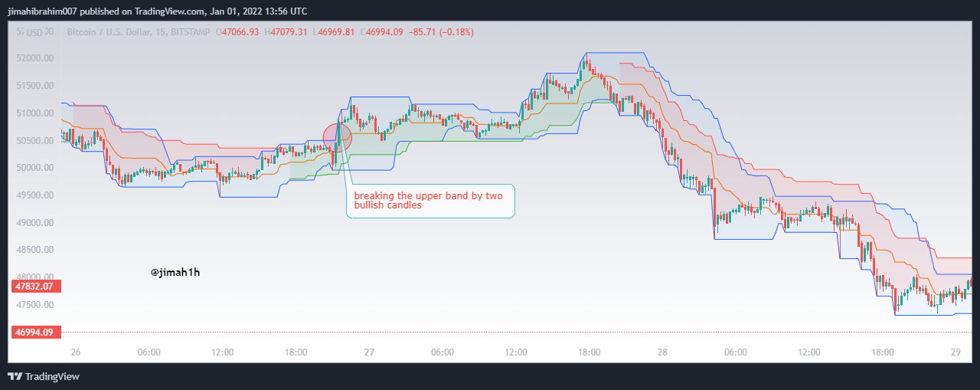Open the TradingView.com published header text
Screen dimensions: 980x390
coord(157,11)
